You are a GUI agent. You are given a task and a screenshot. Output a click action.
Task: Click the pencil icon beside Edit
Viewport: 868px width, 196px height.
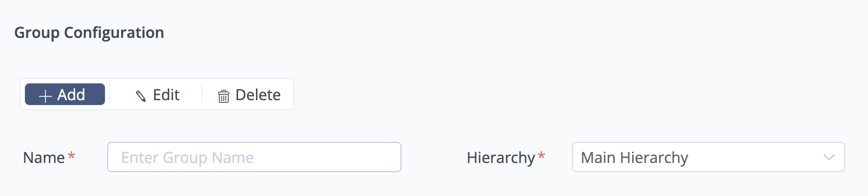click(x=141, y=96)
